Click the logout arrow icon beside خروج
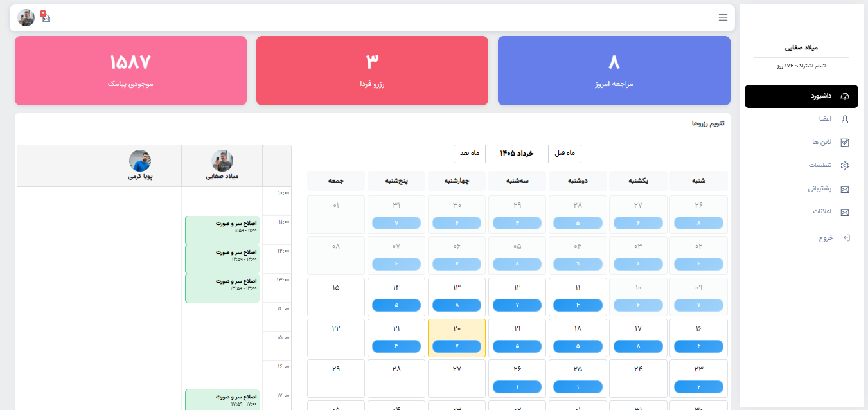The height and width of the screenshot is (410, 868). click(x=846, y=238)
